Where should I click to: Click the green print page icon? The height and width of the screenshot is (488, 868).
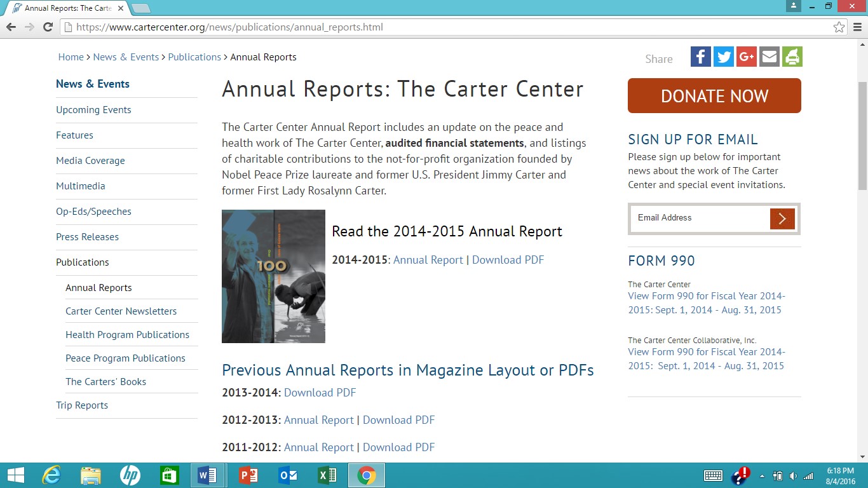coord(792,57)
